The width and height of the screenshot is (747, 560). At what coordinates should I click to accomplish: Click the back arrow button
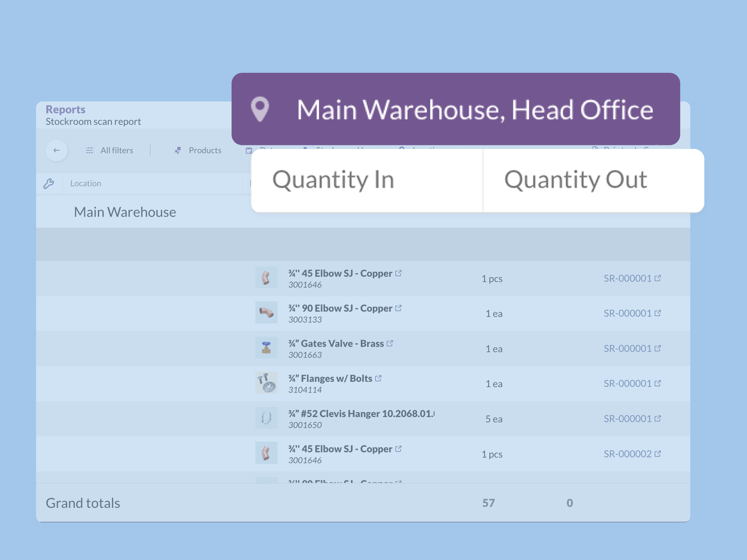(x=56, y=150)
